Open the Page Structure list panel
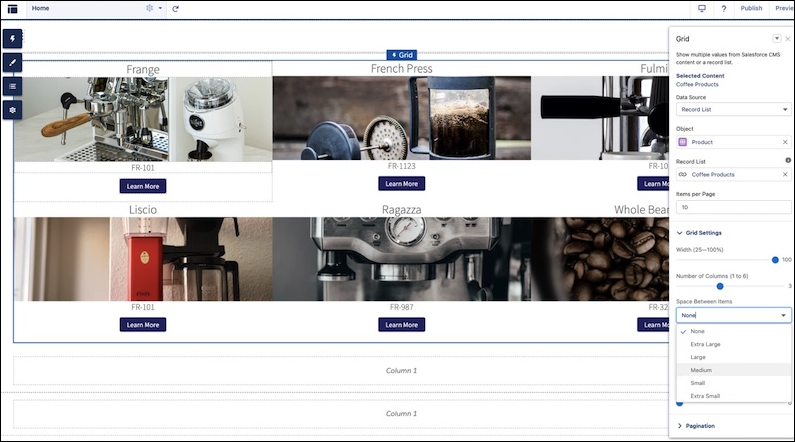The height and width of the screenshot is (442, 795). point(12,86)
